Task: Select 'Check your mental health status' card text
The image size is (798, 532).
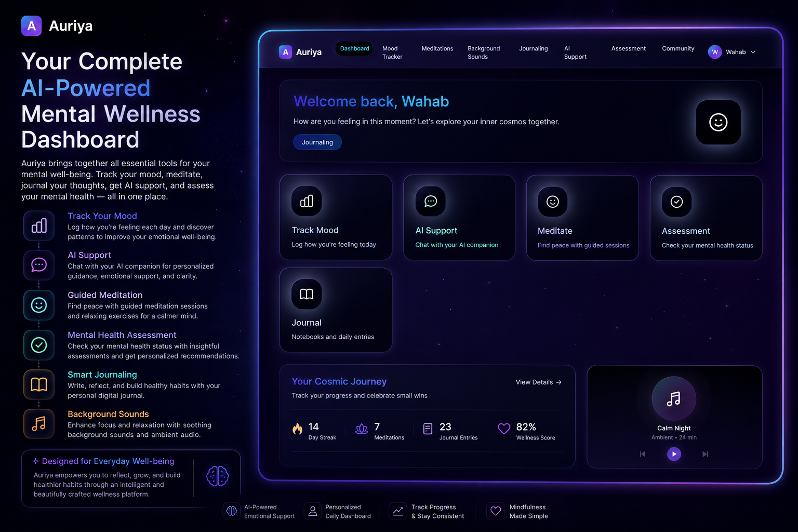Action: tap(707, 245)
